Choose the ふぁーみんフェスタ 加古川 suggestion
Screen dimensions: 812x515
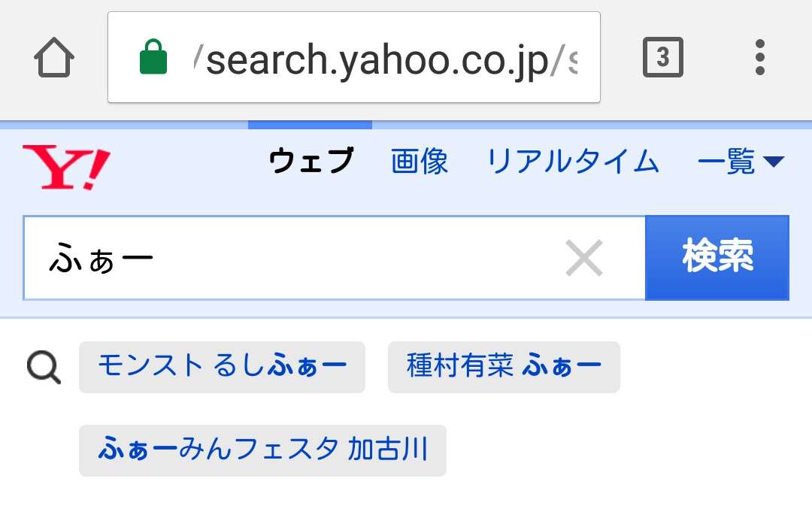tap(262, 450)
